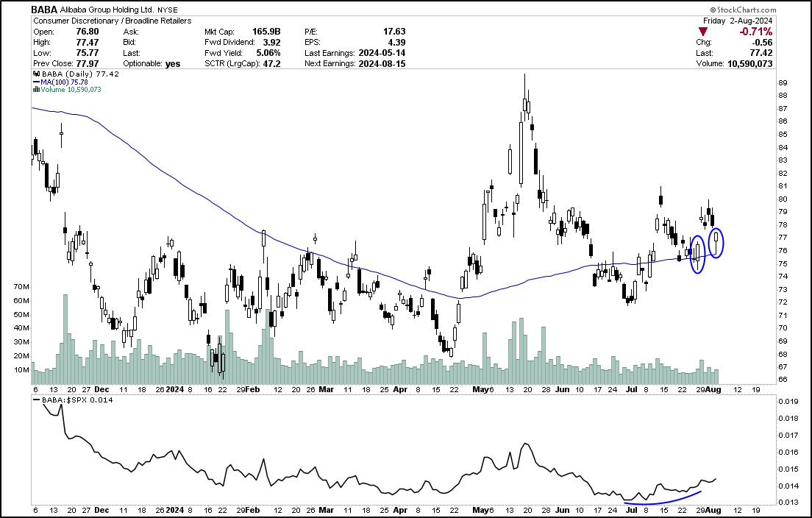812x518 pixels.
Task: Click the Last Earnings date 2024-05-14
Action: click(382, 53)
